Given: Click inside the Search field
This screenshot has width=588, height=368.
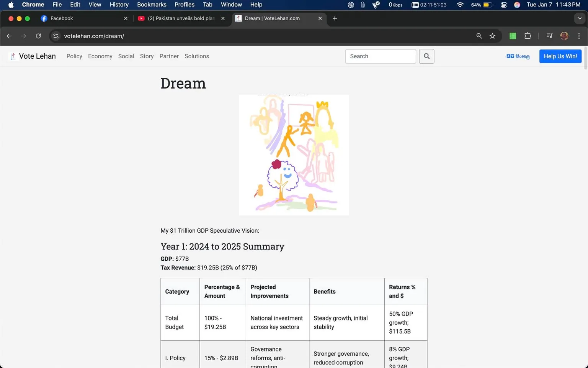Looking at the screenshot, I should [x=380, y=56].
